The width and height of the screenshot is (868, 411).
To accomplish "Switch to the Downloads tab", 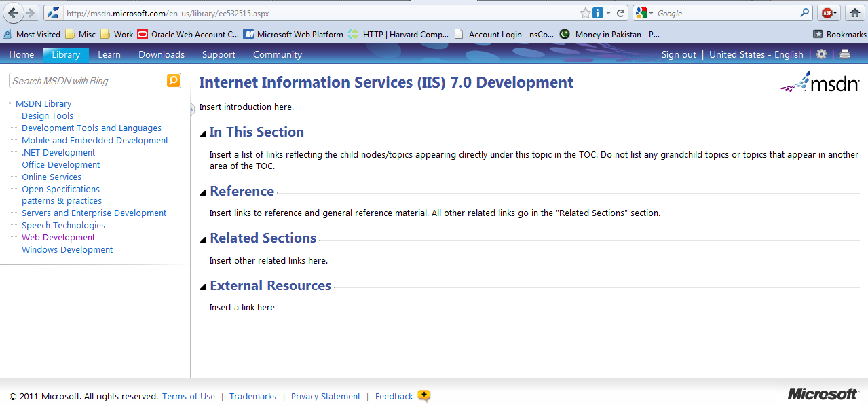I will (x=162, y=54).
